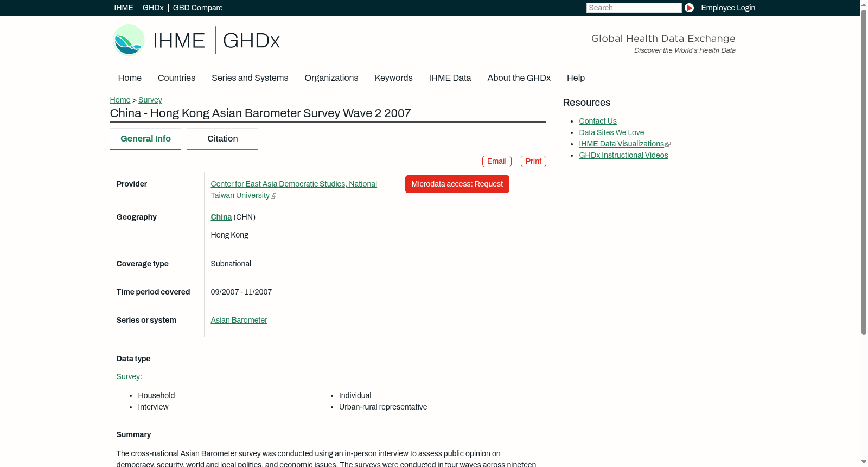This screenshot has width=868, height=467.
Task: Open Center for East Asia Democratic Studies link
Action: click(x=293, y=190)
